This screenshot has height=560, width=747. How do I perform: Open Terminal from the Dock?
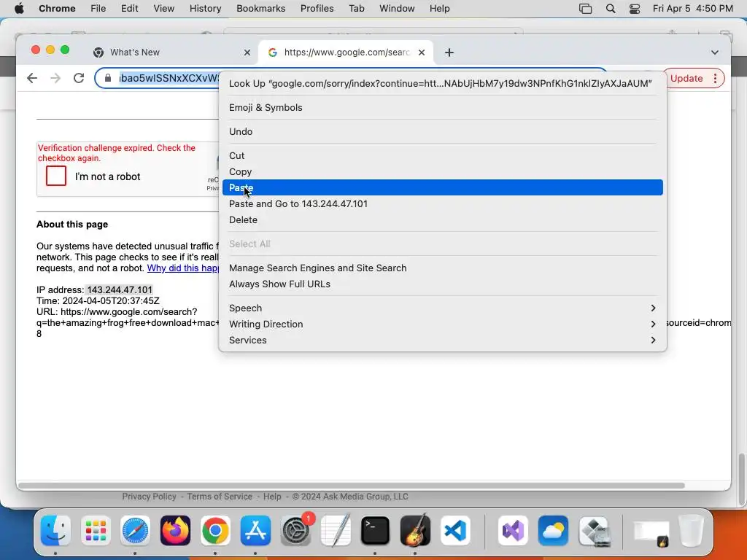point(376,531)
